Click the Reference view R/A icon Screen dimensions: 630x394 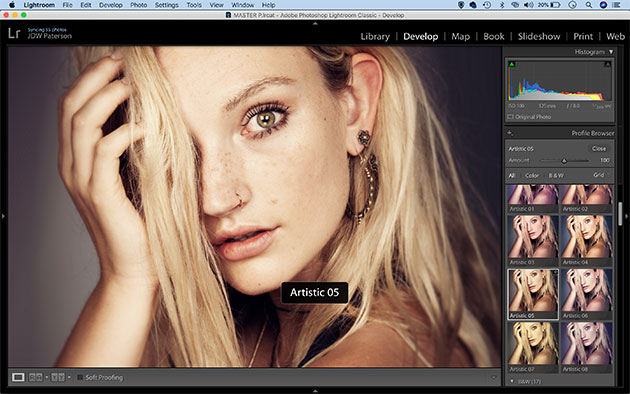(x=36, y=377)
